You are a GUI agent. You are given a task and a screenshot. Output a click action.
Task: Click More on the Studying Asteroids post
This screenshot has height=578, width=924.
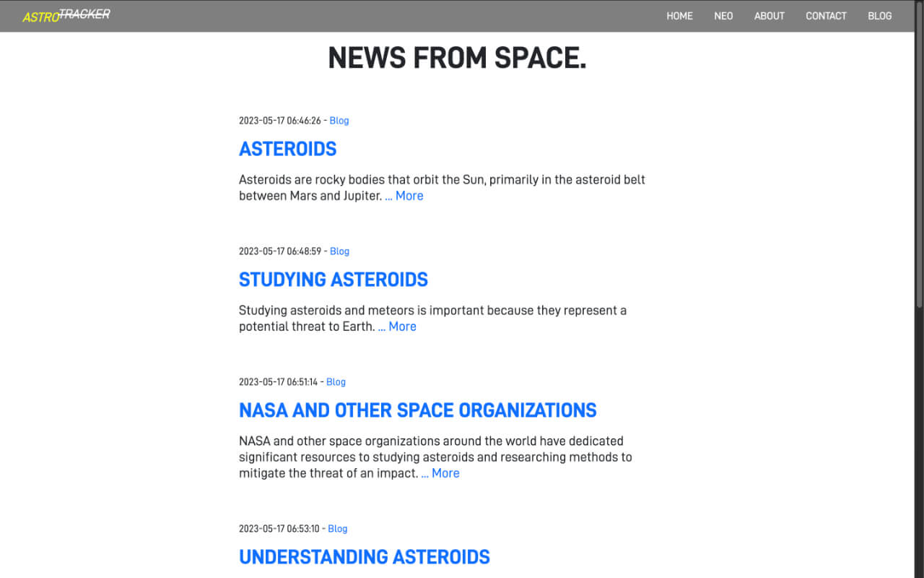click(x=401, y=327)
